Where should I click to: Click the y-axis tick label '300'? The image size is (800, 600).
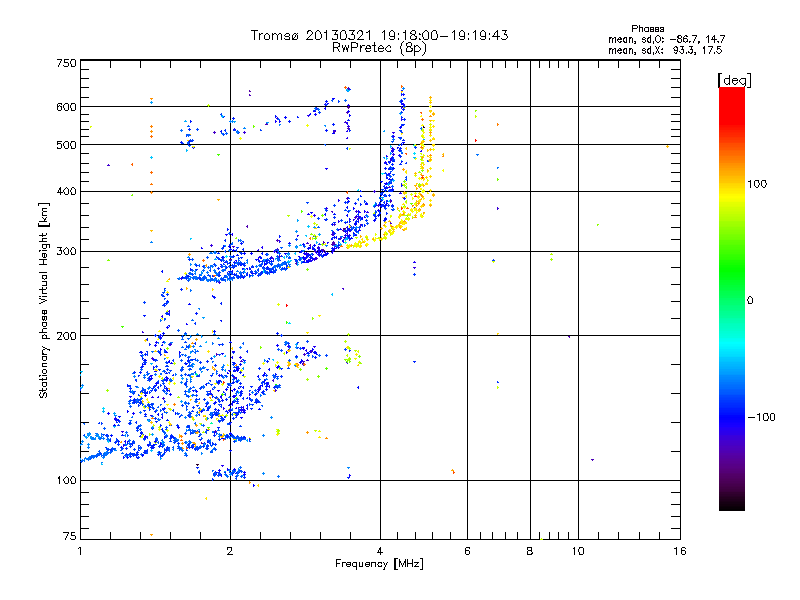click(67, 252)
